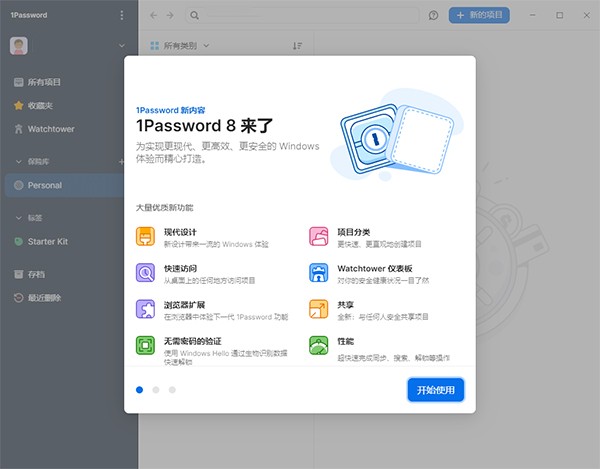Open 所有项目 in the sidebar
This screenshot has width=600, height=469.
tap(38, 82)
